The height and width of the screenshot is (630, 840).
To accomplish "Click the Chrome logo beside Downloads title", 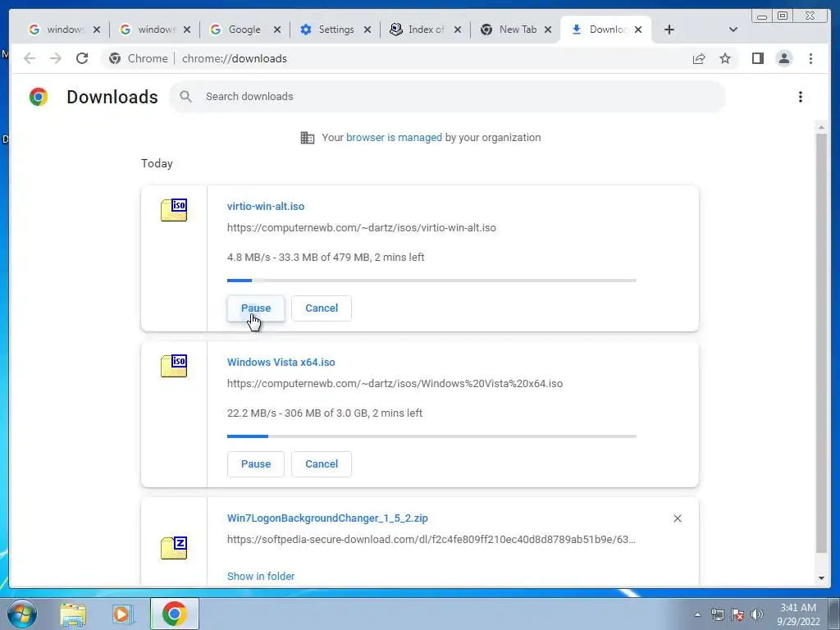I will click(x=38, y=97).
